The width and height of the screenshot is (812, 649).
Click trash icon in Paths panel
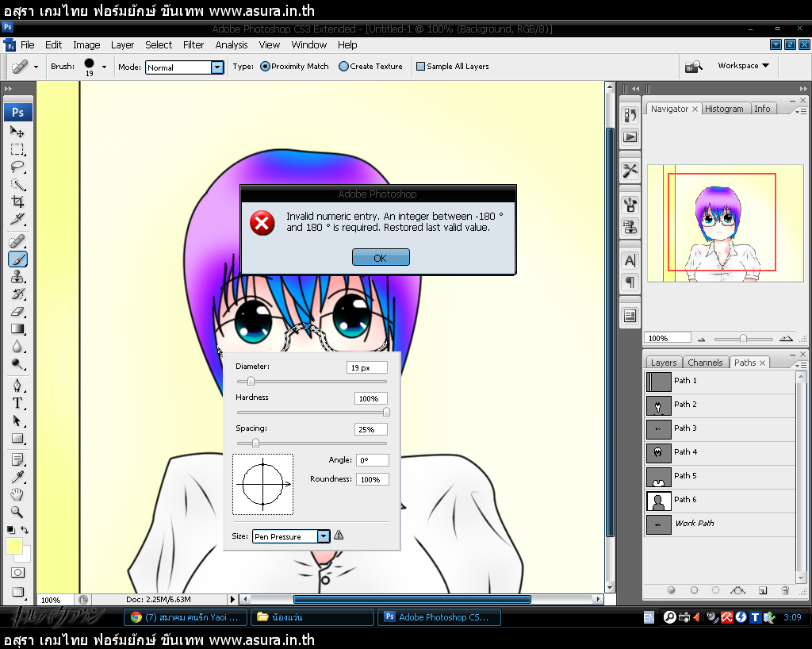tap(785, 590)
